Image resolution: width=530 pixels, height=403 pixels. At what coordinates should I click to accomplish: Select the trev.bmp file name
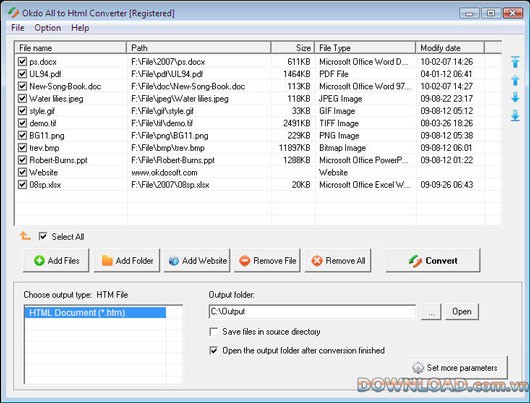point(44,148)
